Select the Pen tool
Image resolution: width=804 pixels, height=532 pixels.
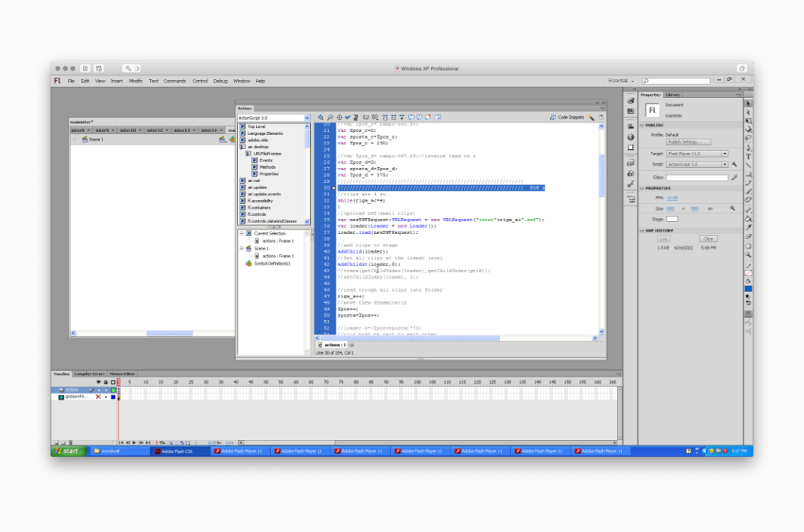coord(748,148)
